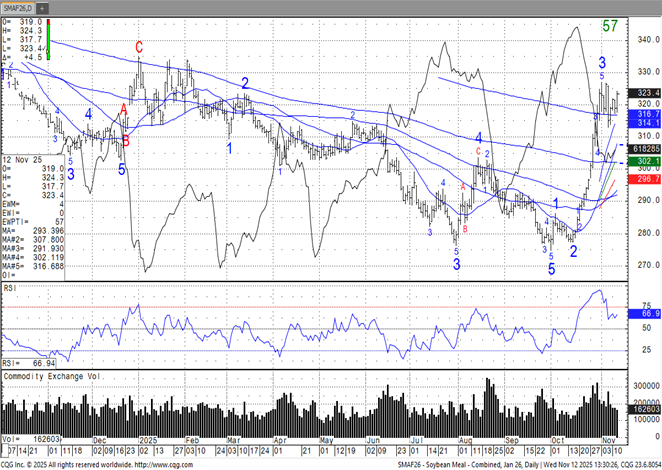Click the 340.0 price axis label
Image resolution: width=662 pixels, height=470 pixels.
click(x=645, y=40)
